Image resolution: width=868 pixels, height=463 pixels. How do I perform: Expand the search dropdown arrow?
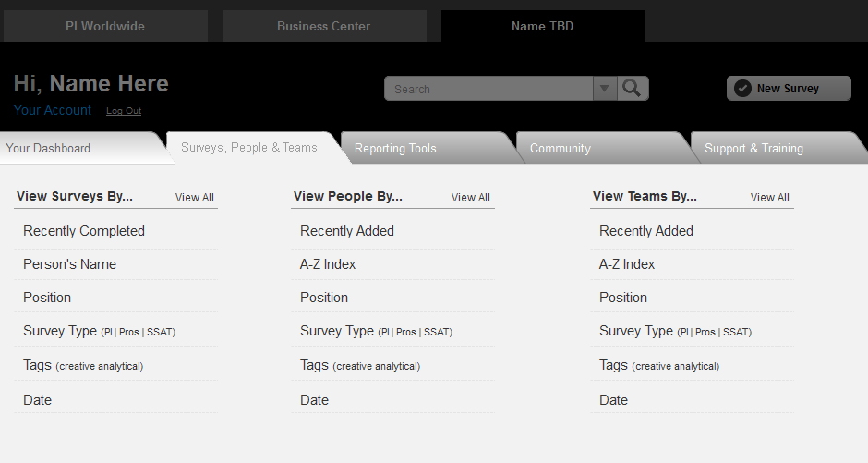(605, 88)
